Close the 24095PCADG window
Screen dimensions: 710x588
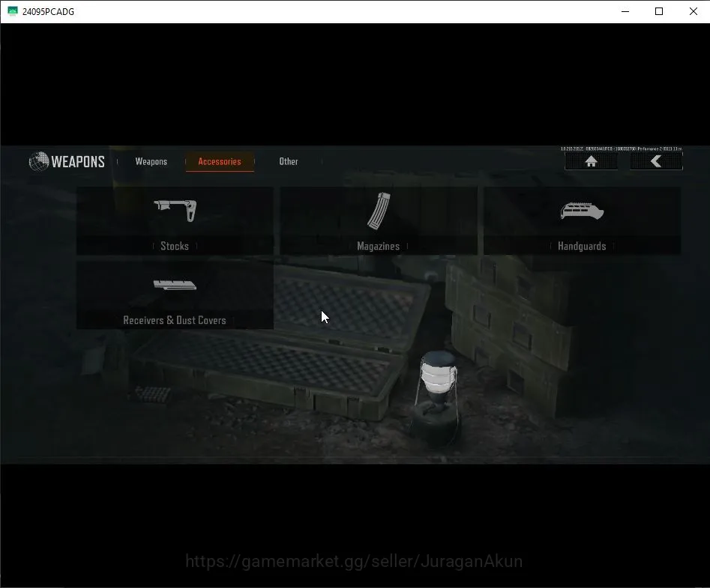click(694, 11)
